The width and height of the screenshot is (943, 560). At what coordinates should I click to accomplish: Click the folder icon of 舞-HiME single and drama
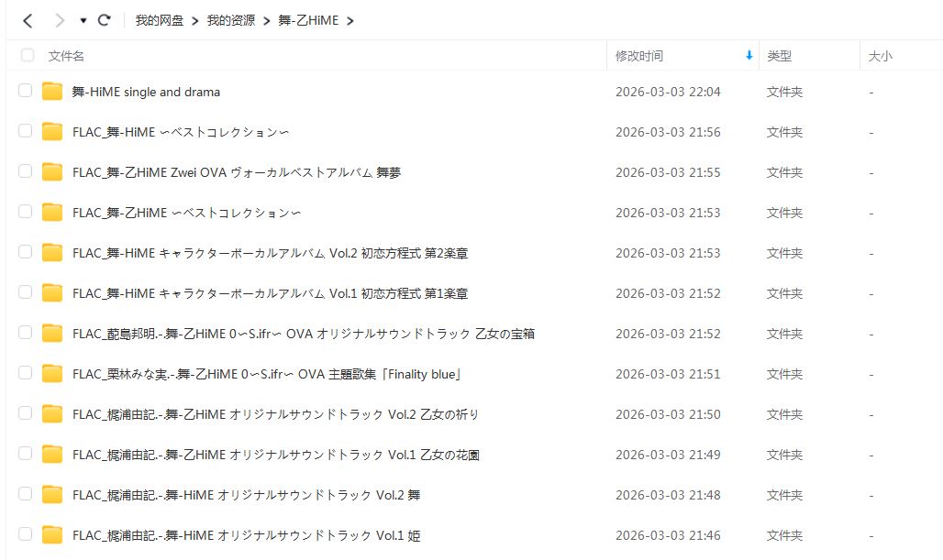click(x=52, y=92)
